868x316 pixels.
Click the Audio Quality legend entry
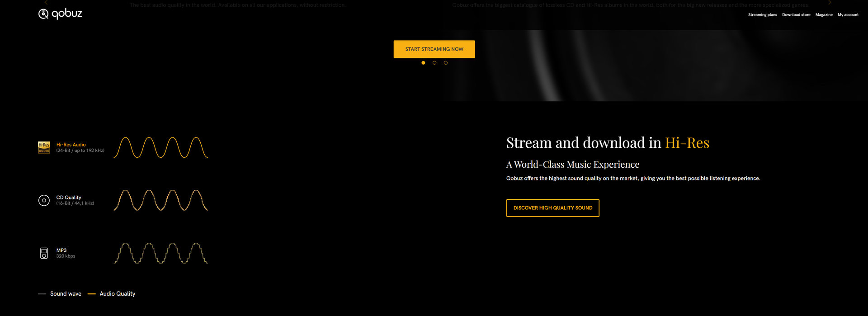[x=111, y=294]
